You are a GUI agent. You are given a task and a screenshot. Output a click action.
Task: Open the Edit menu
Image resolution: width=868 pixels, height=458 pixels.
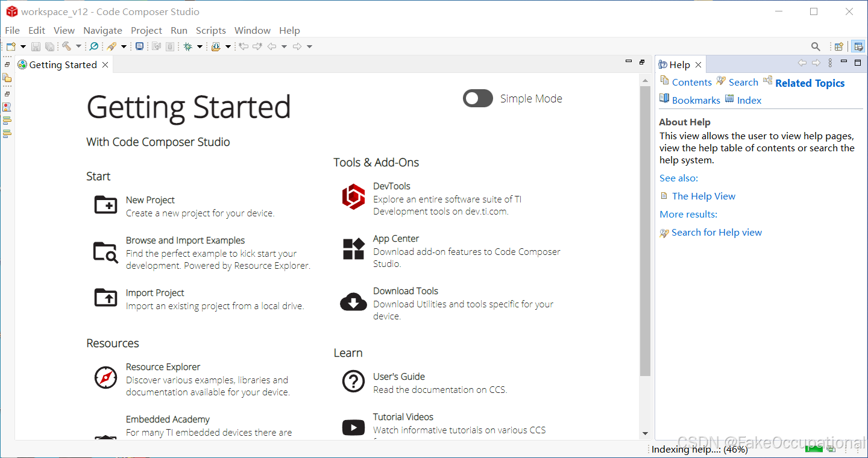[x=37, y=30]
